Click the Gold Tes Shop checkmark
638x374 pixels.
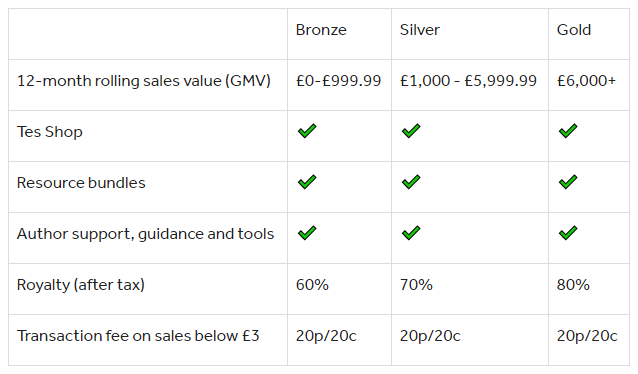click(x=568, y=131)
